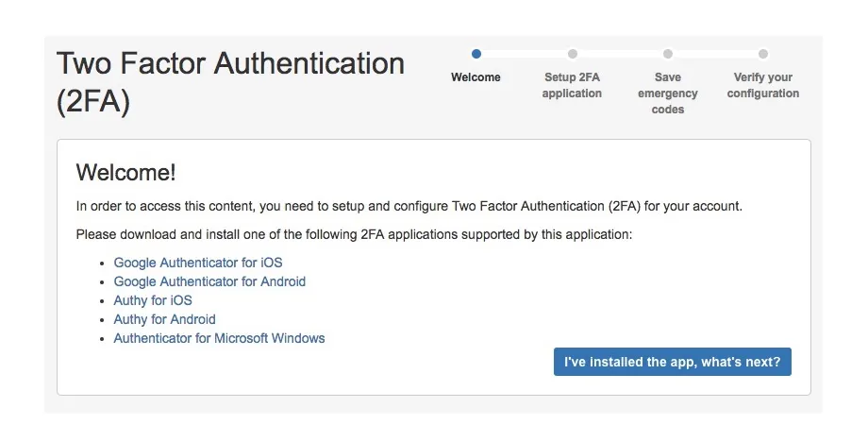Screen dimensions: 868x425
Task: Open Authenticator for Microsoft Windows link
Action: pyautogui.click(x=219, y=338)
